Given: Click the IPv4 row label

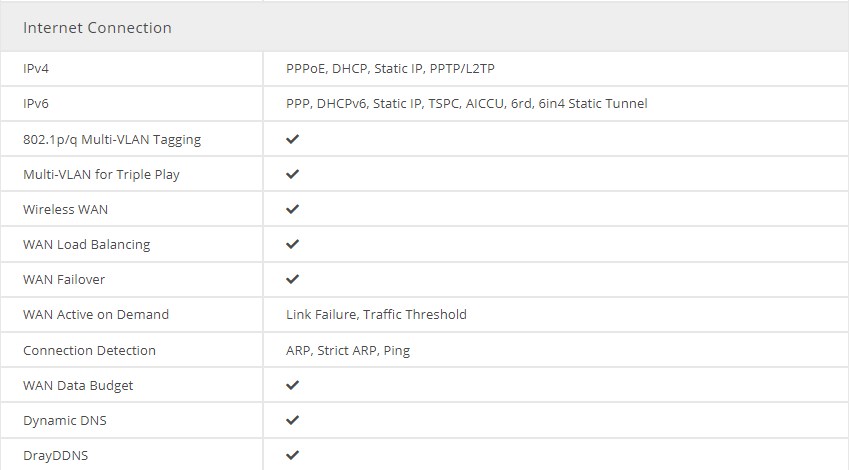Looking at the screenshot, I should 36,68.
